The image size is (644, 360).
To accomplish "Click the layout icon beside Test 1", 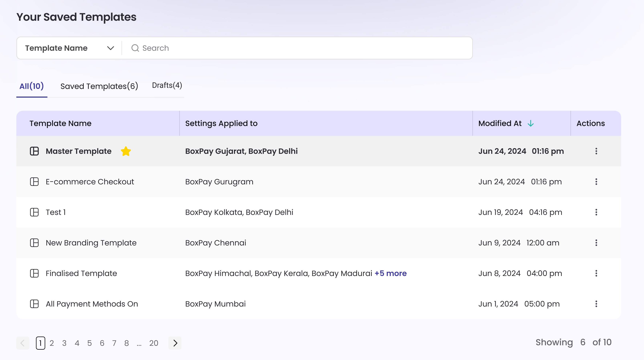I will pyautogui.click(x=34, y=212).
